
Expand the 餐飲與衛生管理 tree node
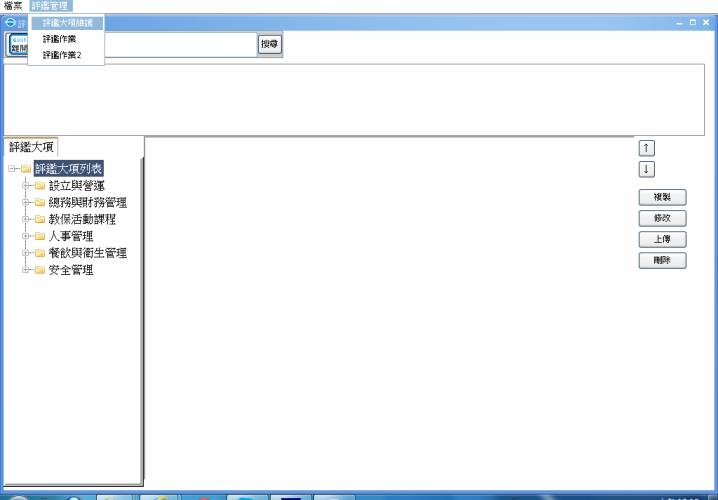pos(26,254)
